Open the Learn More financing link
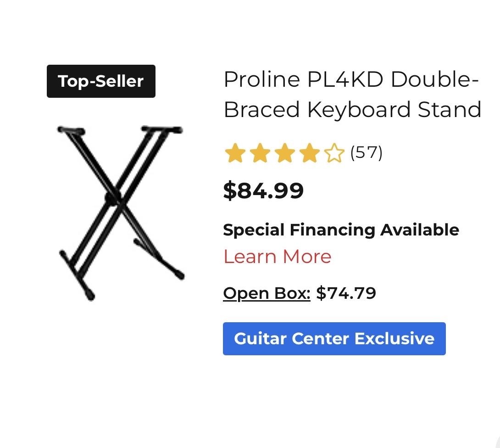This screenshot has width=500, height=448. [x=277, y=257]
